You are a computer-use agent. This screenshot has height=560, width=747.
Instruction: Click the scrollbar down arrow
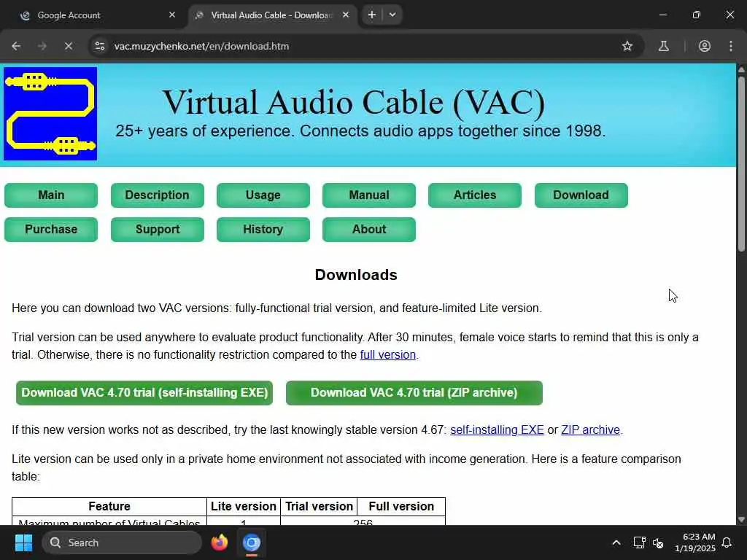click(741, 519)
